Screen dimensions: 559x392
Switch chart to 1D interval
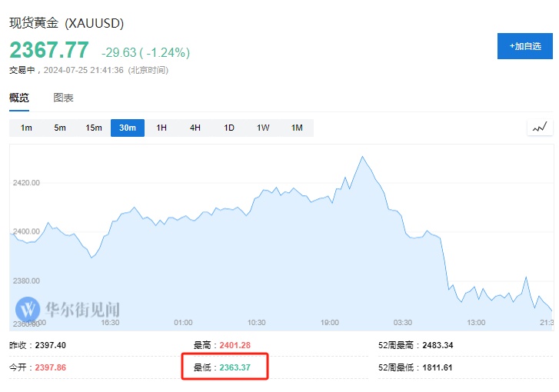[x=229, y=128]
